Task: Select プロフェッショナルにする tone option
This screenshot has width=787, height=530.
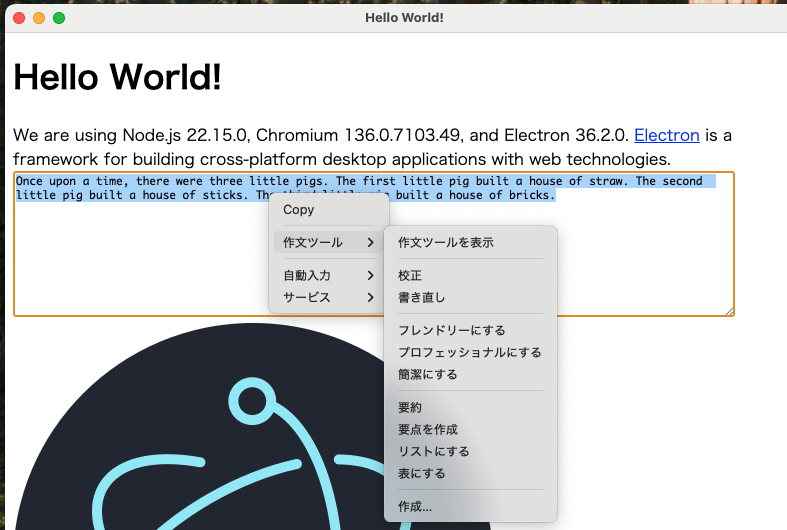Action: pos(470,352)
